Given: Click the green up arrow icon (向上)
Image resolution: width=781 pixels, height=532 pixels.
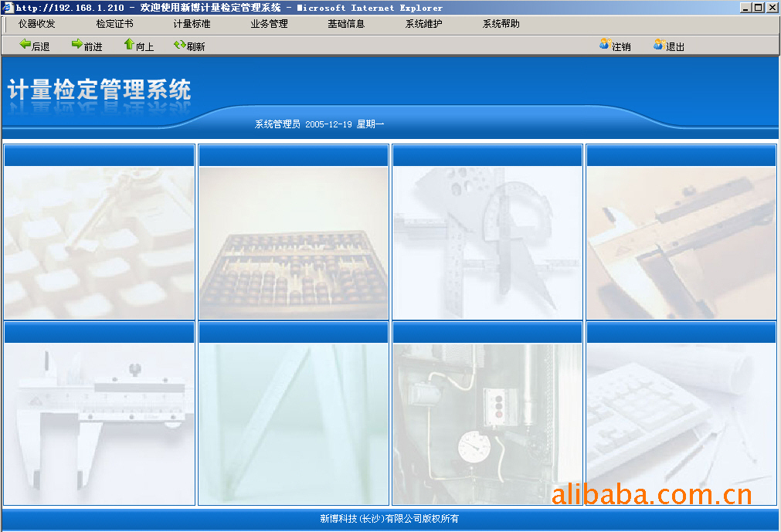Looking at the screenshot, I should pyautogui.click(x=129, y=45).
